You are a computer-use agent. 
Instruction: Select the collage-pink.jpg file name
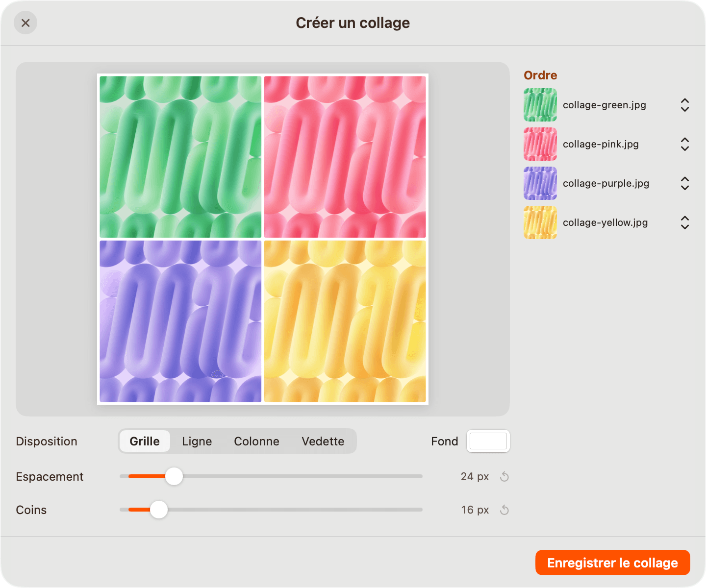[x=601, y=144]
